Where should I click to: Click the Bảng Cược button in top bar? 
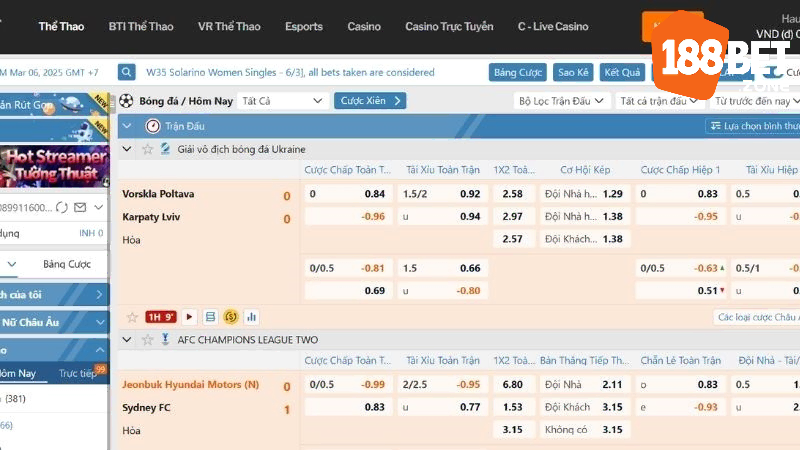tap(517, 72)
